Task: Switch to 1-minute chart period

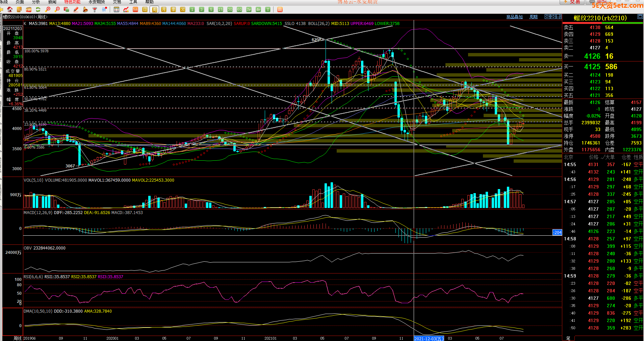Action: click(x=192, y=9)
